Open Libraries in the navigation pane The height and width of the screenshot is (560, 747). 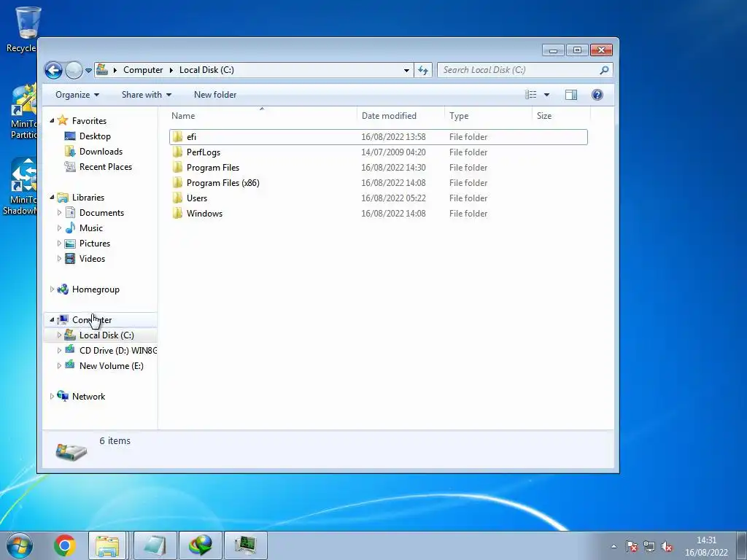coord(88,197)
